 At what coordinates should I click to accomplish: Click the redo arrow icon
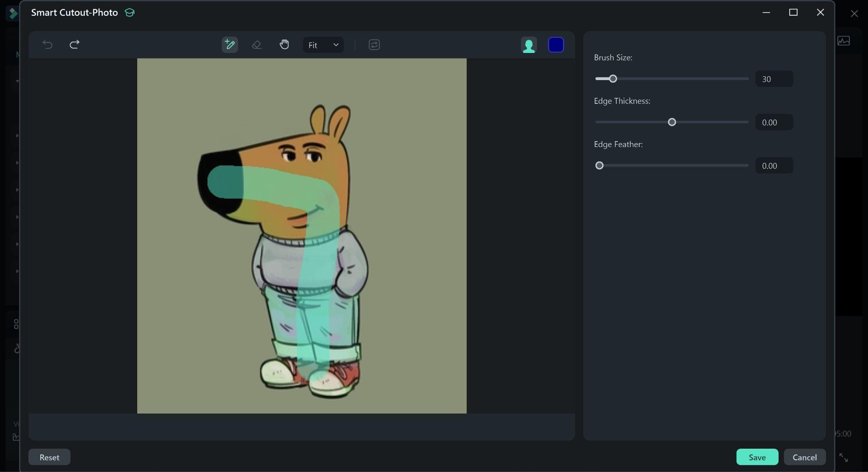75,44
